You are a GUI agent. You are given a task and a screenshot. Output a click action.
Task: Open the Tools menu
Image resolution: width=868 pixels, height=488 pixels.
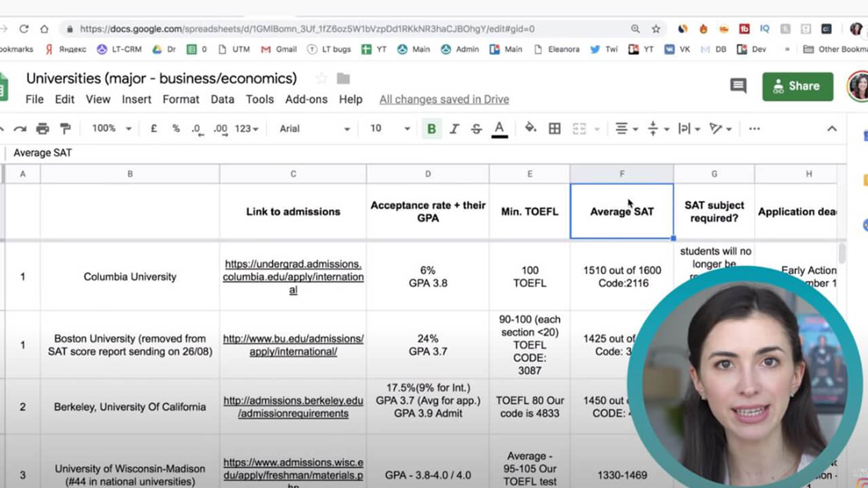click(260, 99)
